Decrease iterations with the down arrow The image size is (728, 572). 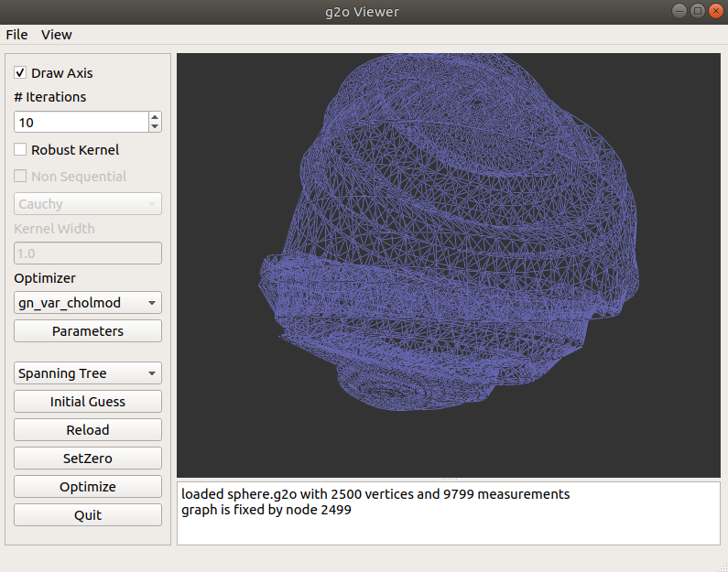[155, 126]
